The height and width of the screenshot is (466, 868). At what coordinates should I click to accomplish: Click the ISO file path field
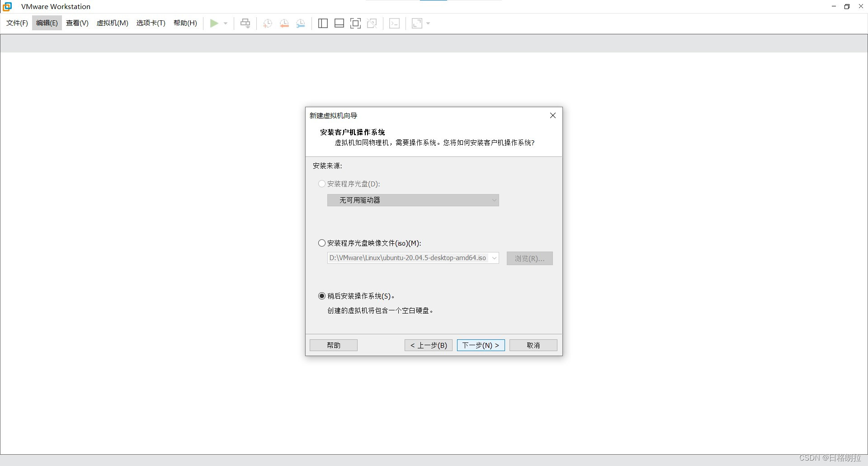(x=408, y=258)
